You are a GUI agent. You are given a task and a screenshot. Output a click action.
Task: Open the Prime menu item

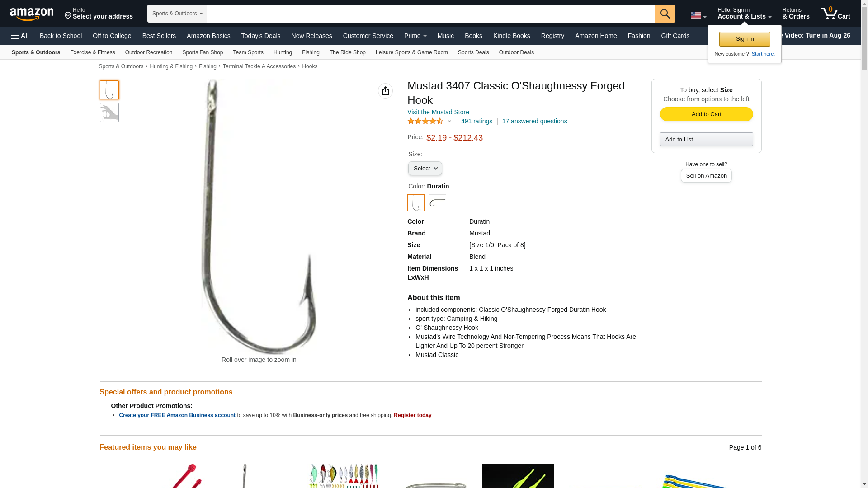point(415,36)
